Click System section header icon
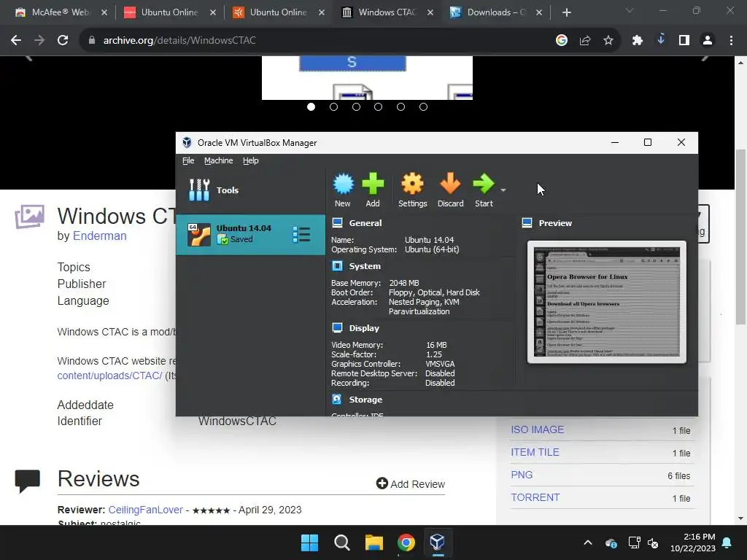Image resolution: width=747 pixels, height=560 pixels. point(337,265)
